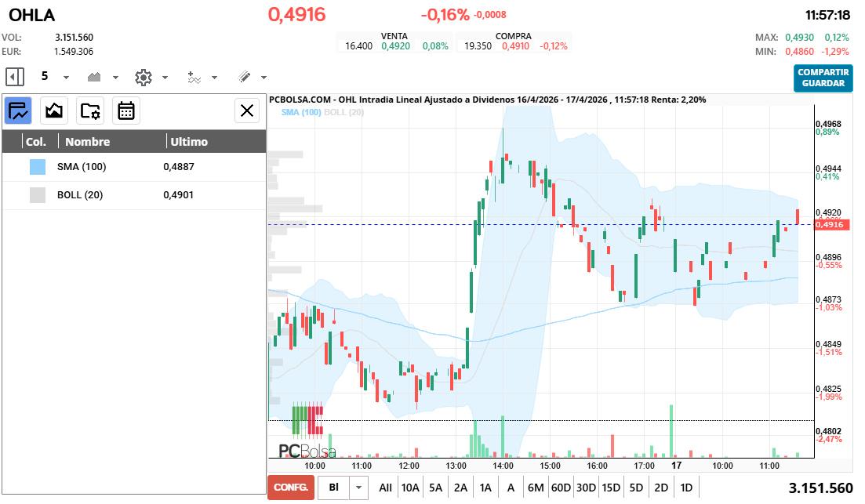The height and width of the screenshot is (504, 865).
Task: Close the indicators panel with the X
Action: (x=247, y=111)
